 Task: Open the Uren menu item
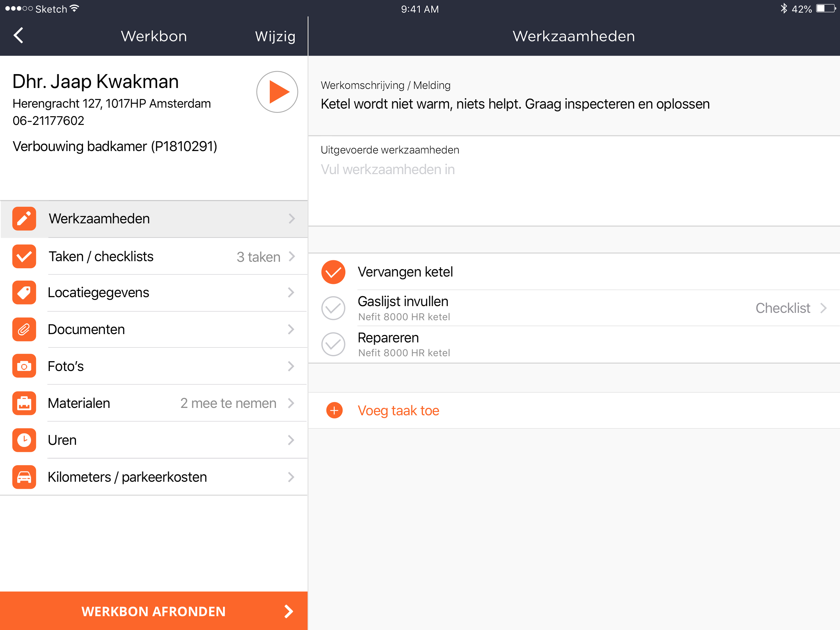(154, 440)
